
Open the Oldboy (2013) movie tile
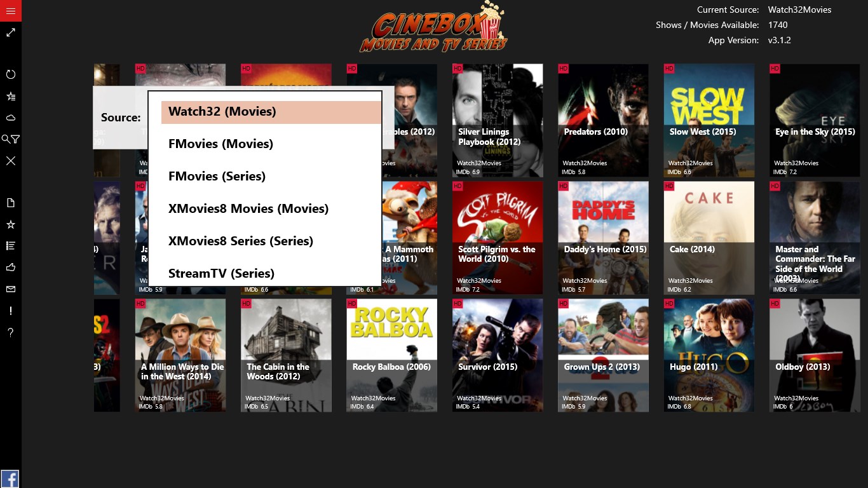coord(815,355)
